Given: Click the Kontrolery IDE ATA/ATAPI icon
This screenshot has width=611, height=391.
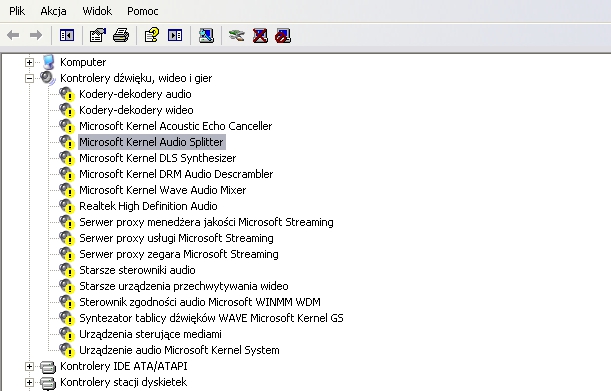Looking at the screenshot, I should pos(48,366).
